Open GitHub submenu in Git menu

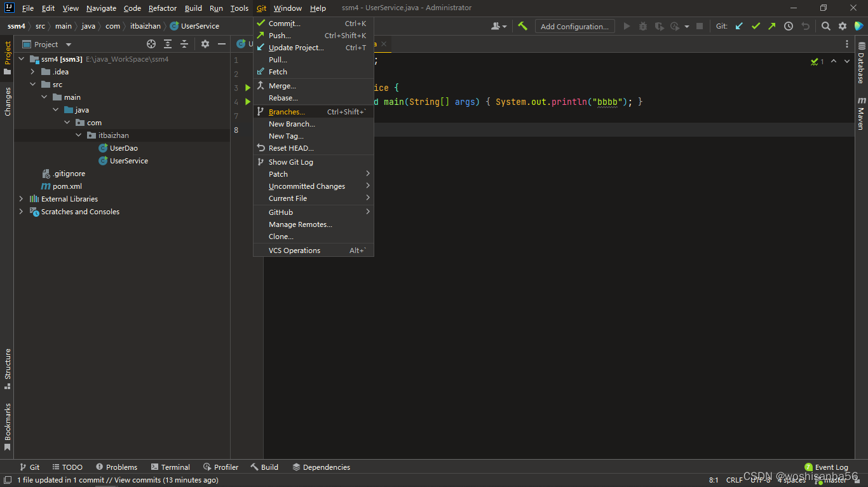click(x=313, y=212)
